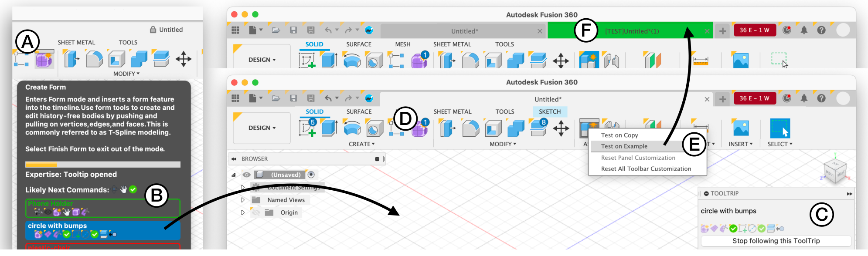Open help icon in lower window

pyautogui.click(x=821, y=98)
